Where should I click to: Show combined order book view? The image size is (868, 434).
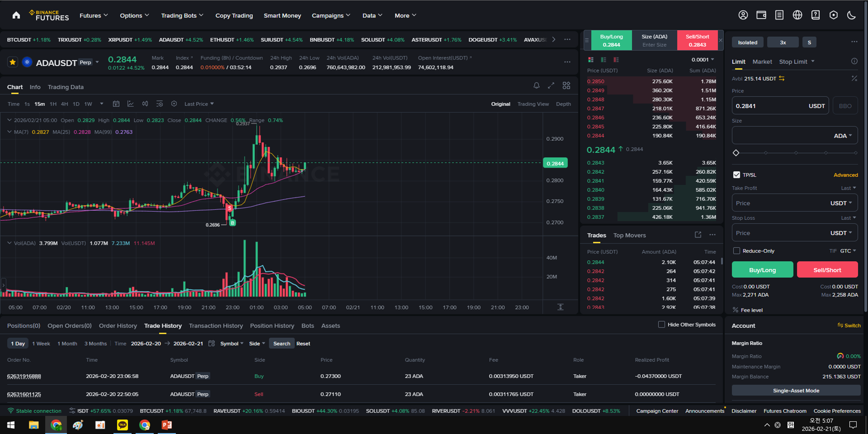pyautogui.click(x=591, y=60)
